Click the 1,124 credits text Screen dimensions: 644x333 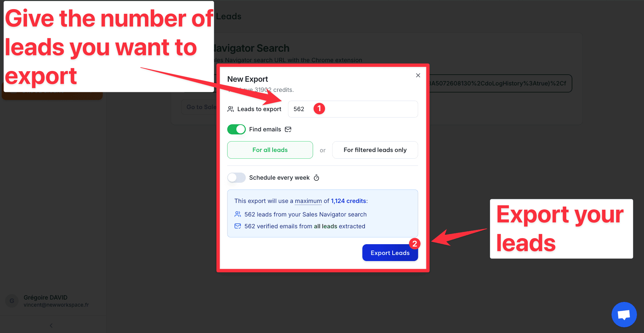click(348, 201)
